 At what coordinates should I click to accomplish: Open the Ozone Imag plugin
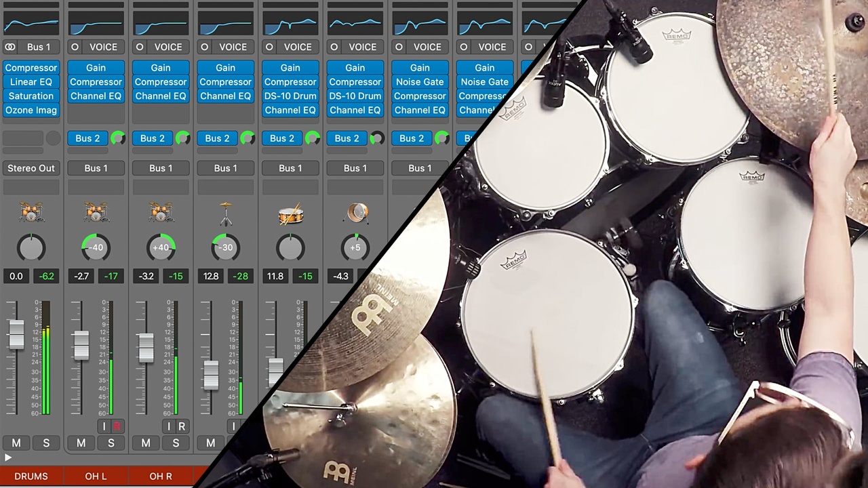[31, 110]
